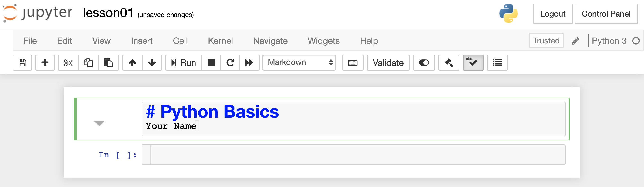Open the Control Panel

click(606, 14)
